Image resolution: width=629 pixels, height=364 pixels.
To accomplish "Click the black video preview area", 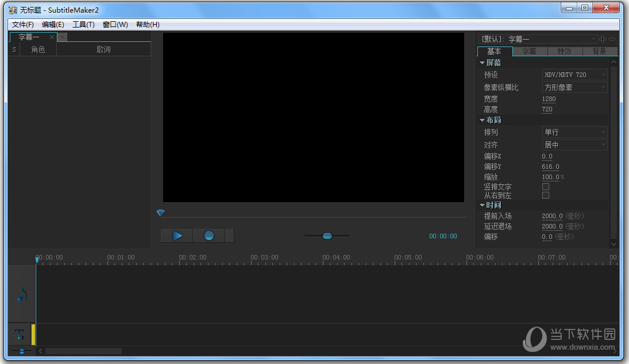I will [313, 117].
